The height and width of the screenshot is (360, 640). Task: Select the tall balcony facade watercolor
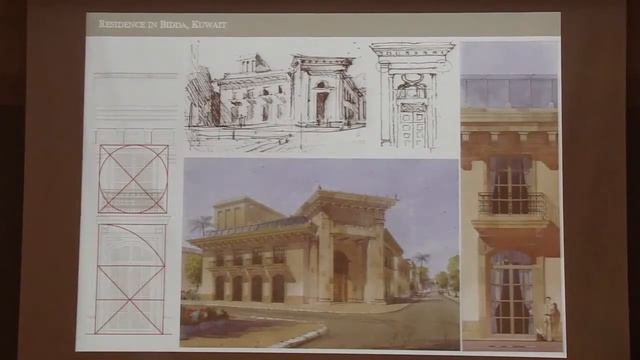pos(512,196)
